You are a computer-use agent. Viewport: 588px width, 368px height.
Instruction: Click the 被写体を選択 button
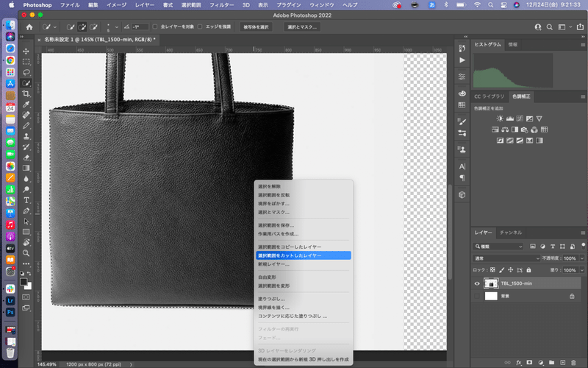[255, 27]
